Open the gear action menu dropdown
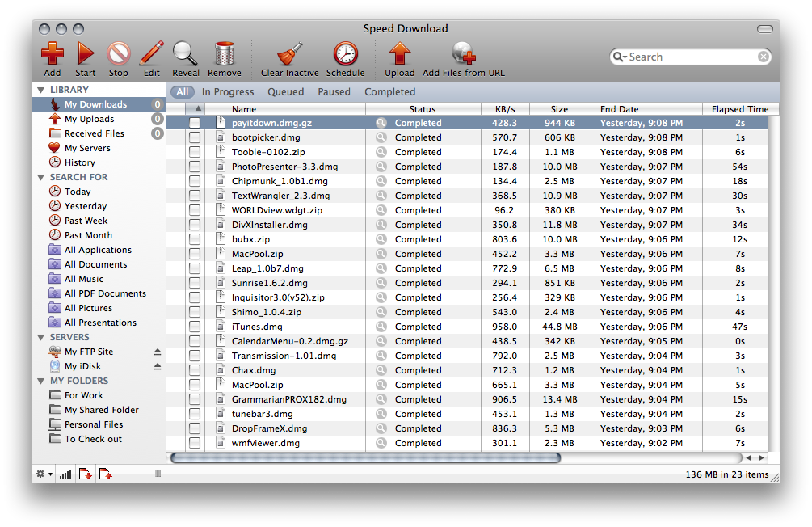This screenshot has width=812, height=527. click(x=44, y=474)
